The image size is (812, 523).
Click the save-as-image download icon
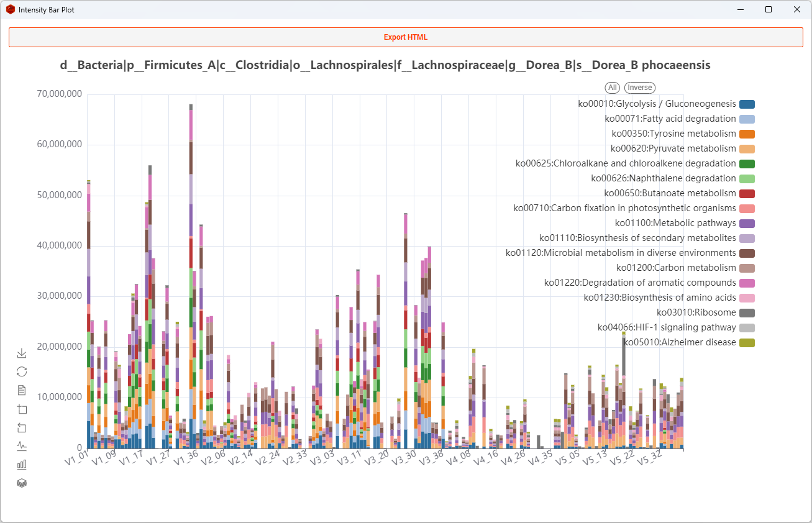pyautogui.click(x=22, y=353)
